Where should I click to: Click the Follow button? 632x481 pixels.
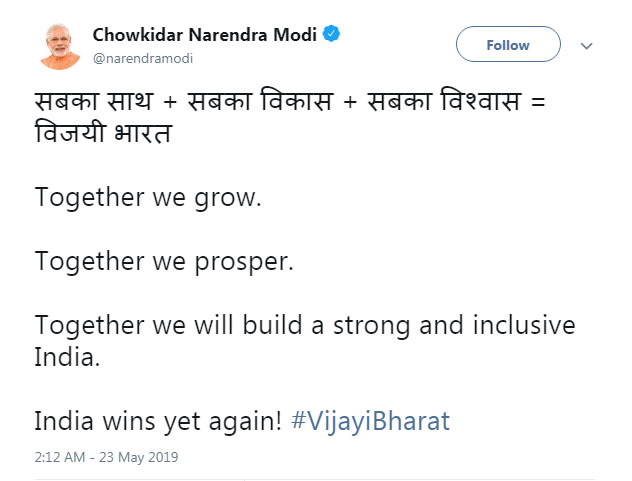[x=507, y=45]
